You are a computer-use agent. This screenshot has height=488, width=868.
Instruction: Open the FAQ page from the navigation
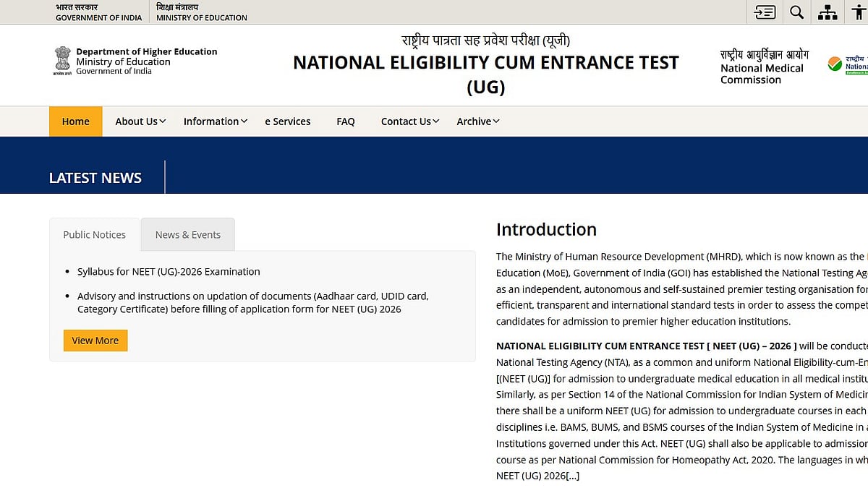346,121
